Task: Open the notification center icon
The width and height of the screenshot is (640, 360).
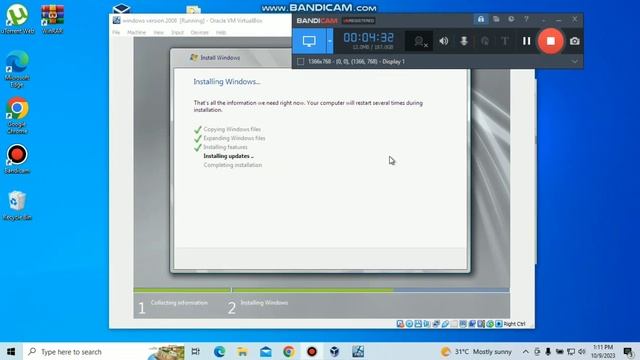Action: (628, 351)
